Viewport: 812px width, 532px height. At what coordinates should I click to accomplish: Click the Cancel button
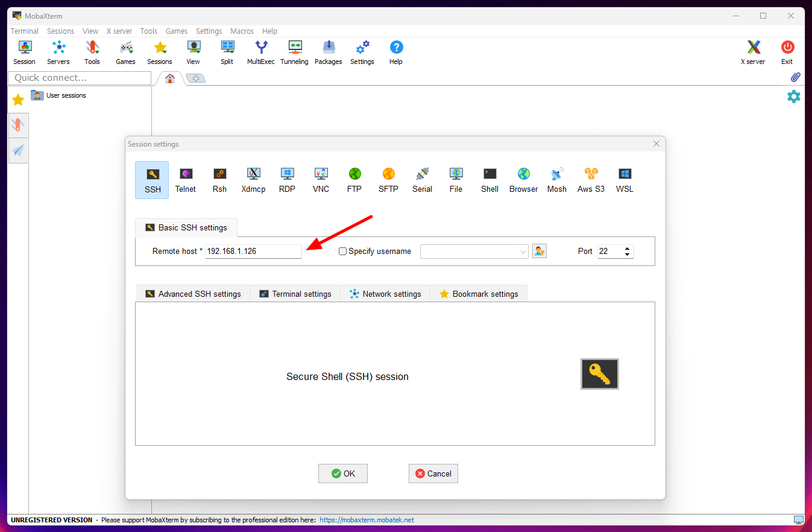tap(433, 473)
